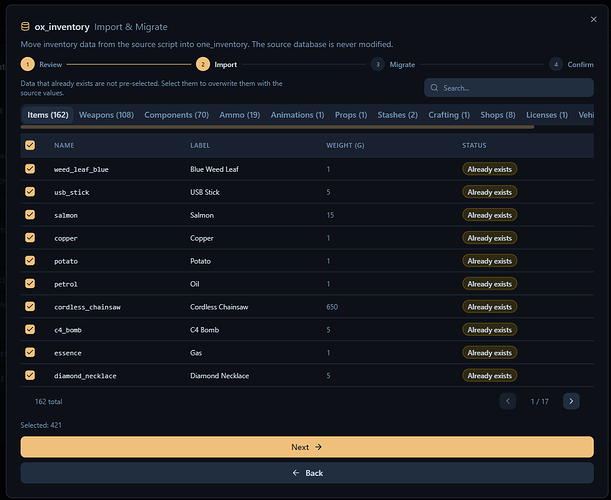Uncheck the c4_bomb row checkbox

pyautogui.click(x=30, y=330)
